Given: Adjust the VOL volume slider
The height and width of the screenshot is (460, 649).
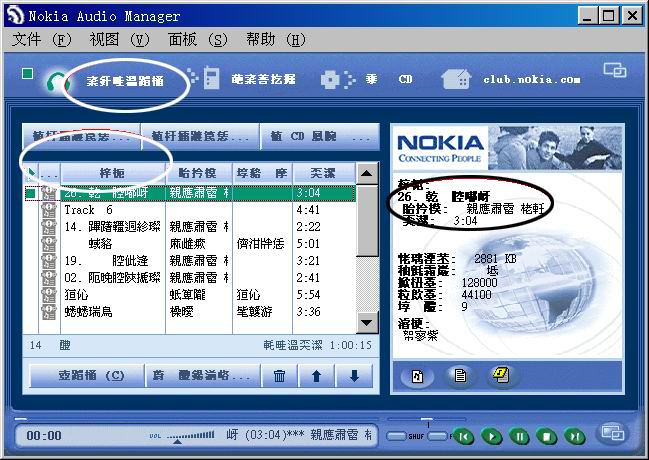Looking at the screenshot, I should click(190, 437).
